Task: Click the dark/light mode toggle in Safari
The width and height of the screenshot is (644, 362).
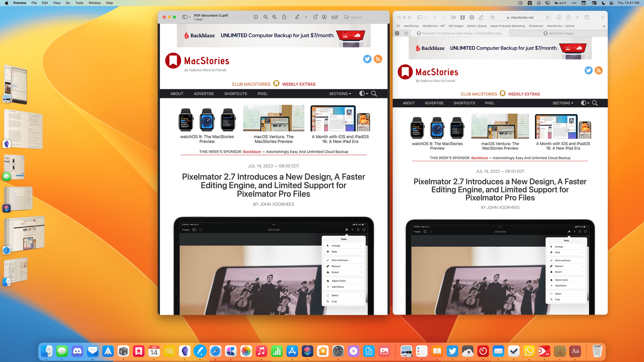Action: tap(585, 102)
